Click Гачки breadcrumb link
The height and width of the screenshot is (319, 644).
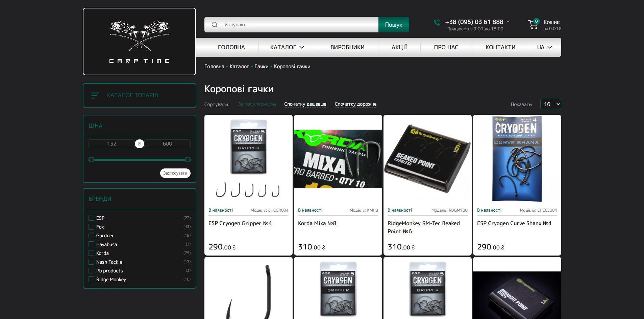[x=261, y=67]
